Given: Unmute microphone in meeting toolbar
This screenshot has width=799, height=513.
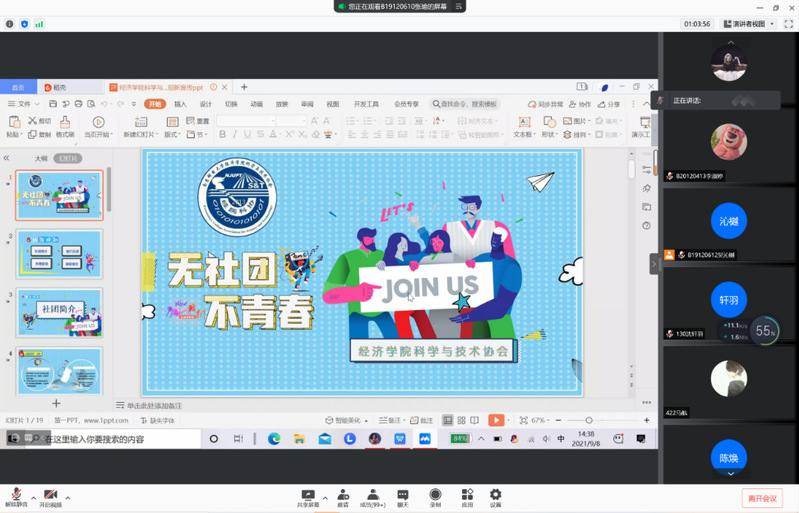Looking at the screenshot, I should tap(15, 496).
